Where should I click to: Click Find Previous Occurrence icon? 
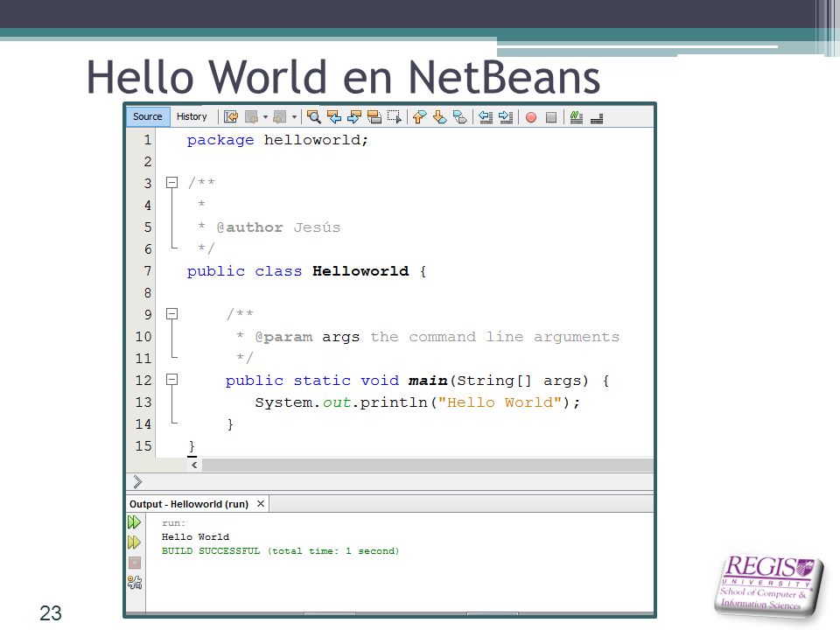[x=333, y=116]
